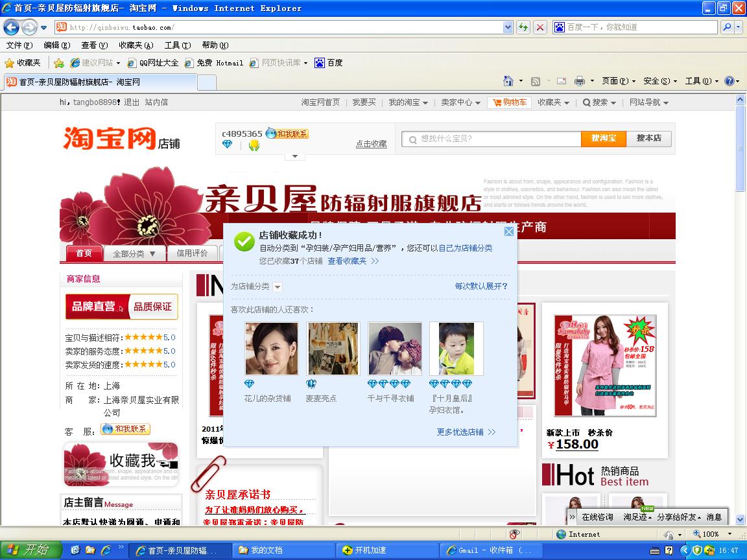Open the Favorites star button
The height and width of the screenshot is (560, 747).
(23, 63)
